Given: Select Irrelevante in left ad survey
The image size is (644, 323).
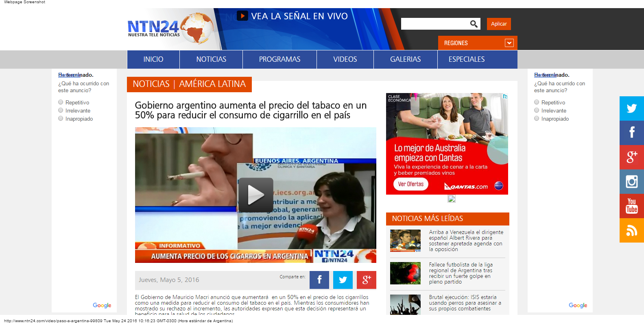Looking at the screenshot, I should pyautogui.click(x=61, y=111).
